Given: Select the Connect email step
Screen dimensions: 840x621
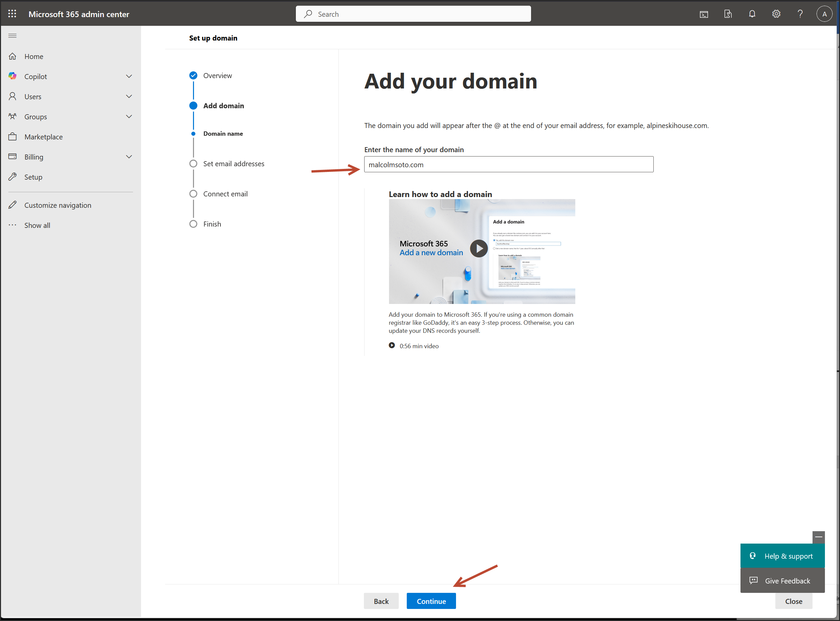Looking at the screenshot, I should (x=225, y=194).
